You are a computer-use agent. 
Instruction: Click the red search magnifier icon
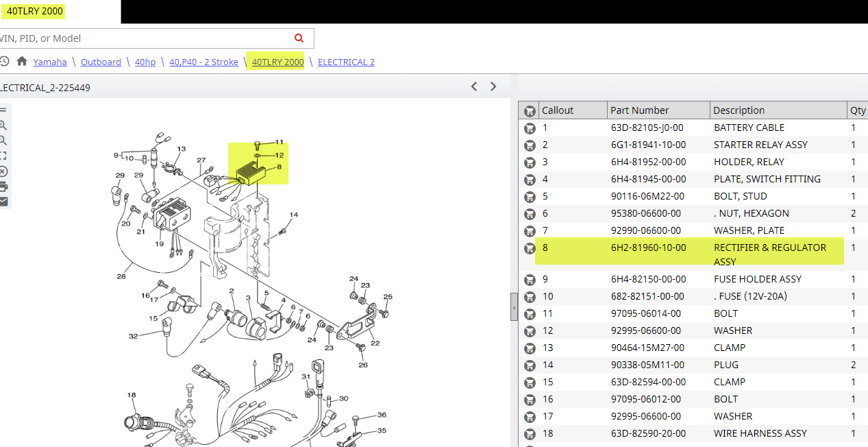299,38
